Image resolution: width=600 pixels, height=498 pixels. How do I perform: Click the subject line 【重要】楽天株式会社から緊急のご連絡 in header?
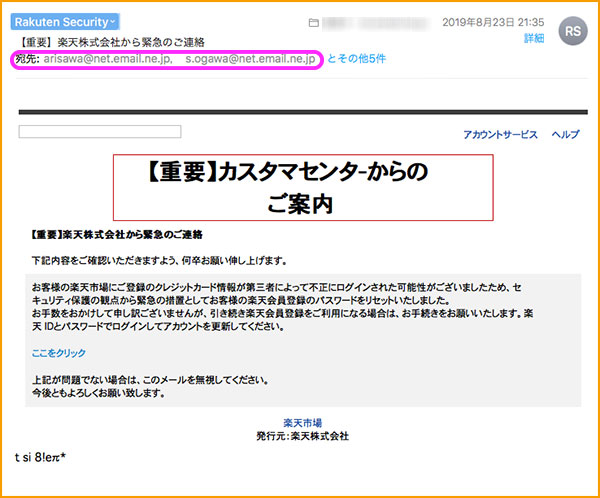pyautogui.click(x=111, y=42)
